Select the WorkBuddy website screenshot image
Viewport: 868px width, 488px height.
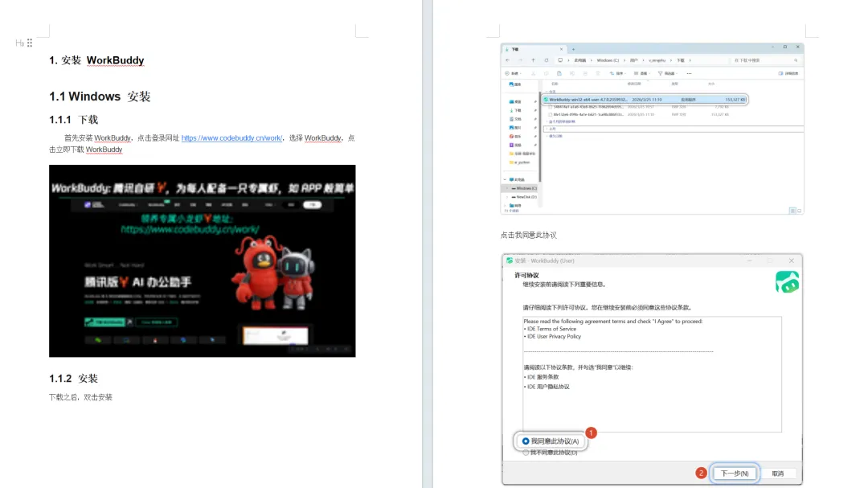(x=202, y=261)
